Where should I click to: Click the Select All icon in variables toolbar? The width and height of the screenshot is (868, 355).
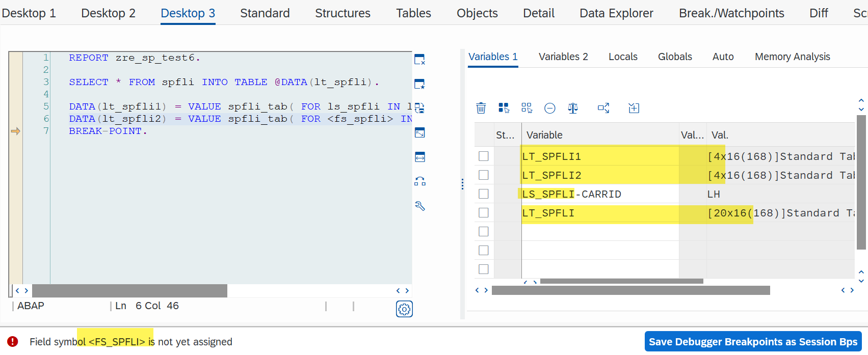click(x=504, y=108)
